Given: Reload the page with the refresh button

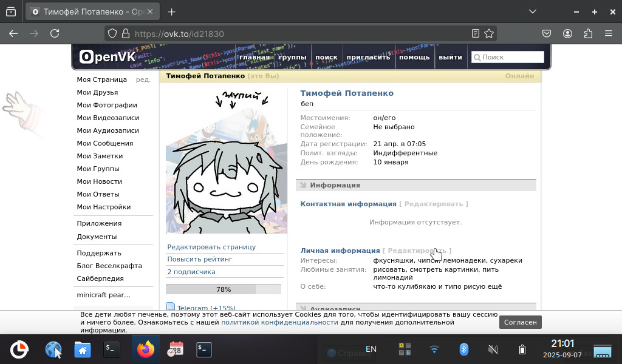Looking at the screenshot, I should (55, 34).
